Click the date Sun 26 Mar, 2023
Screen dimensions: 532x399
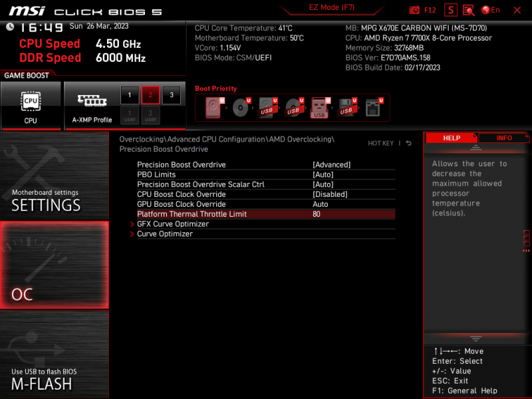point(98,26)
